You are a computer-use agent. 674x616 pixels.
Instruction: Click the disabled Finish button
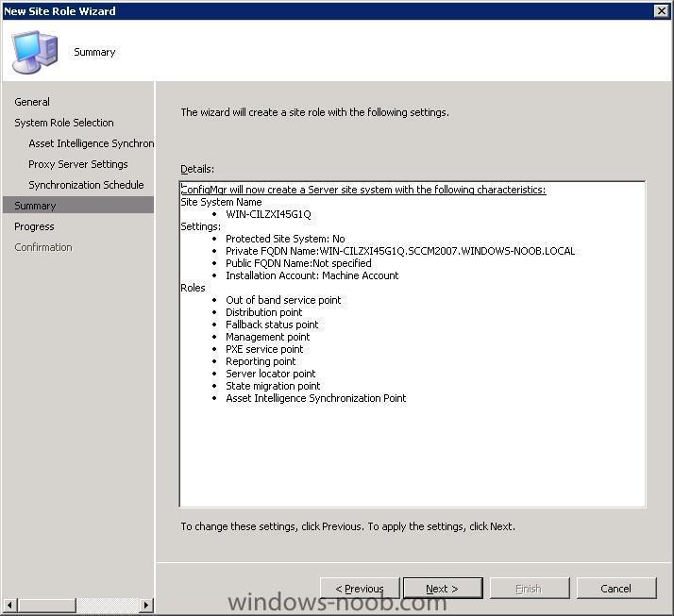pyautogui.click(x=530, y=588)
